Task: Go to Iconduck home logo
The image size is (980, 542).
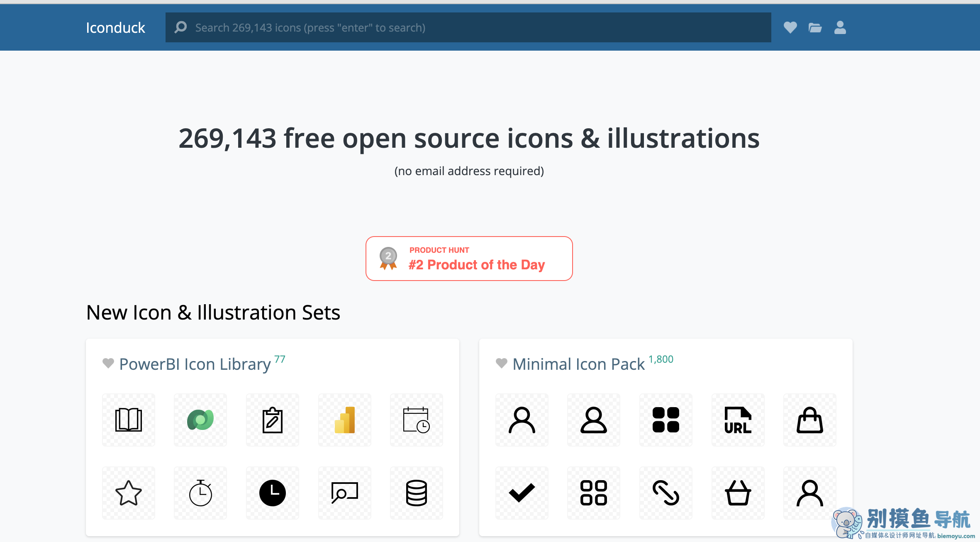Action: [x=115, y=27]
